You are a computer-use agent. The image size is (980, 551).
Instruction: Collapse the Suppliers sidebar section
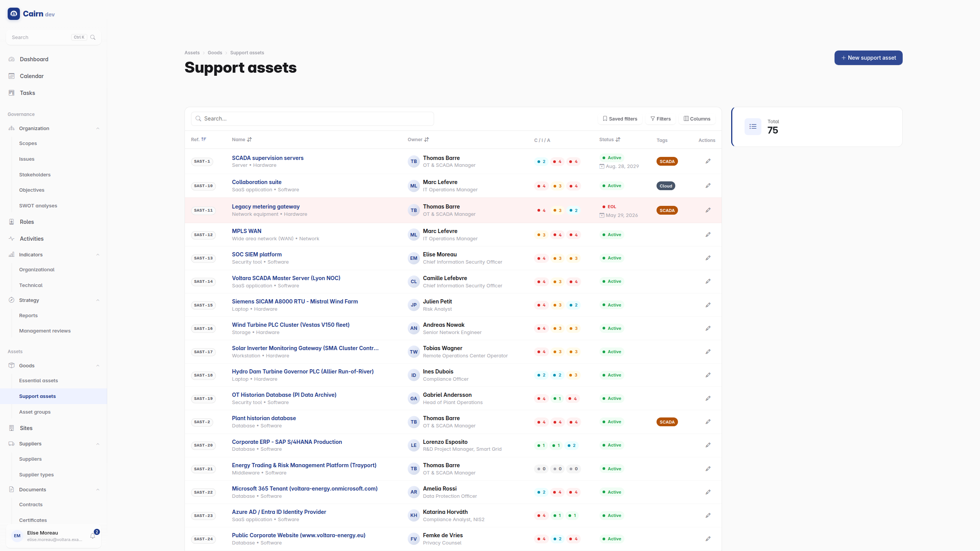(98, 444)
